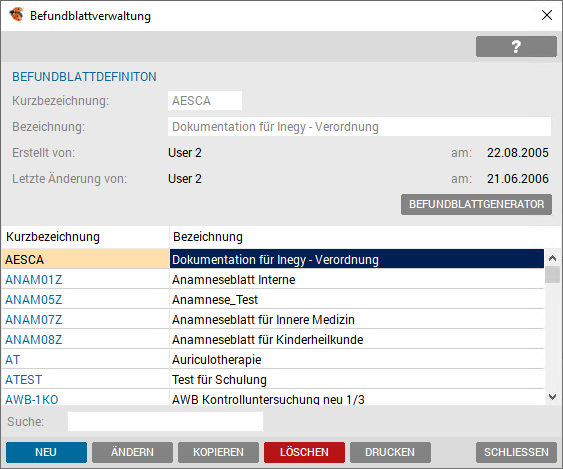
Task: Click the list scrollbar thumb
Action: coord(552,275)
